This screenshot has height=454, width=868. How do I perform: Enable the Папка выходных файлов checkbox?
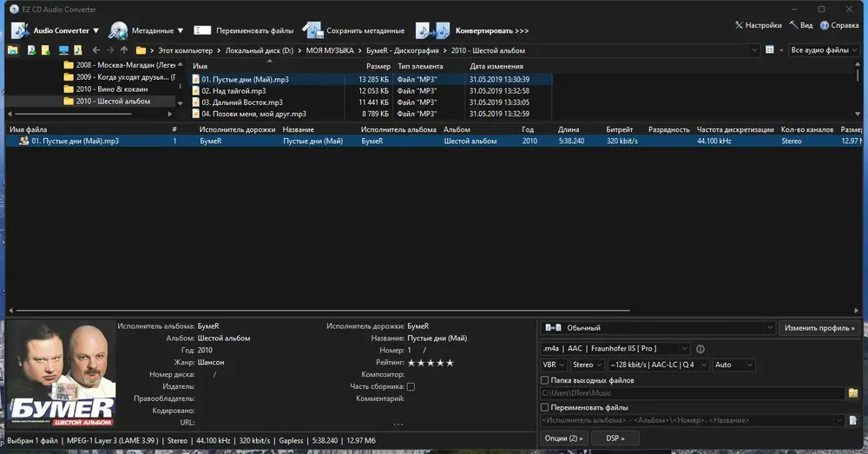(545, 380)
